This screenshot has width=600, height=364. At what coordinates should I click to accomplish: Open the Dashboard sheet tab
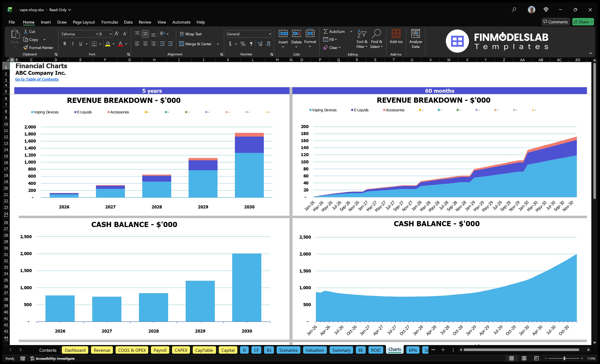click(x=75, y=350)
